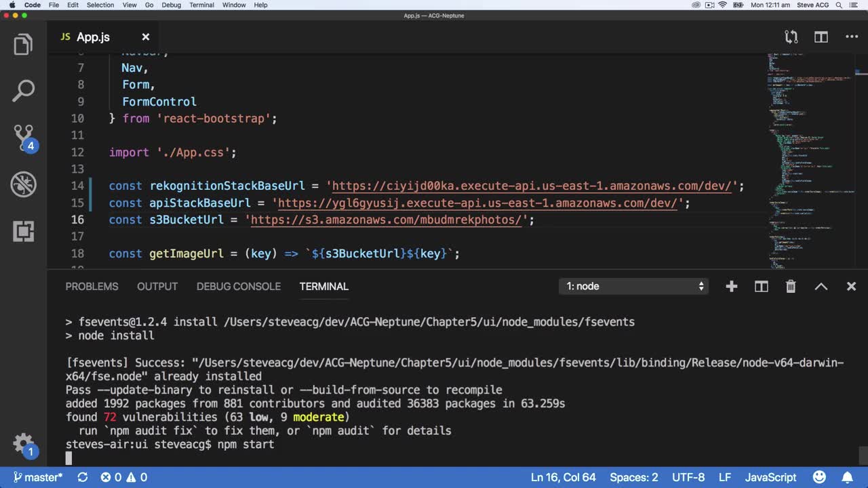868x488 pixels.
Task: Open notifications bell in status bar
Action: coord(848,477)
